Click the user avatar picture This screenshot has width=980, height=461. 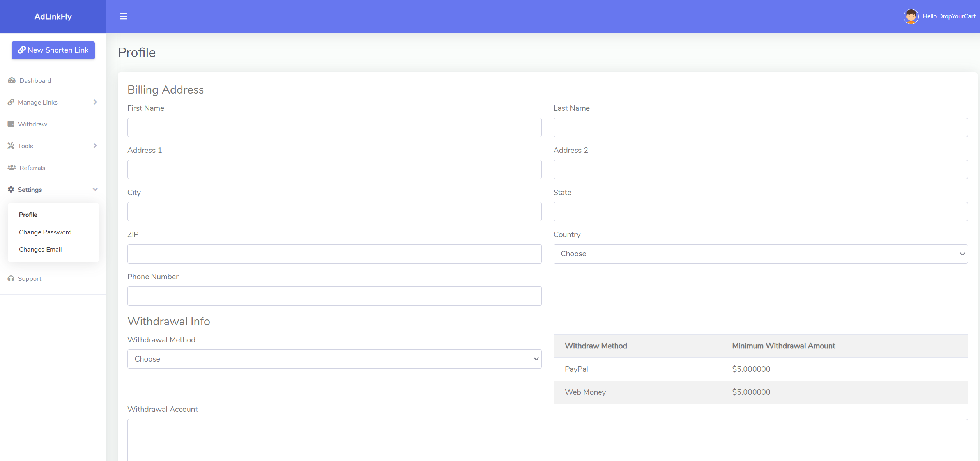click(x=911, y=16)
